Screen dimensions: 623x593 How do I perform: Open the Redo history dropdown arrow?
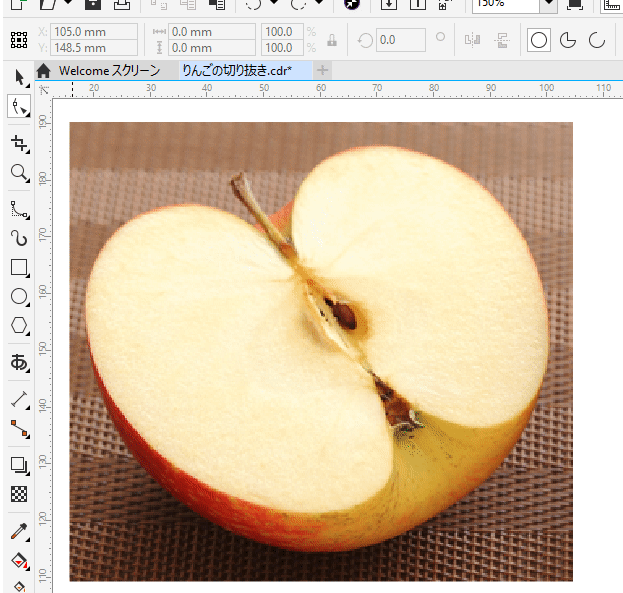319,3
